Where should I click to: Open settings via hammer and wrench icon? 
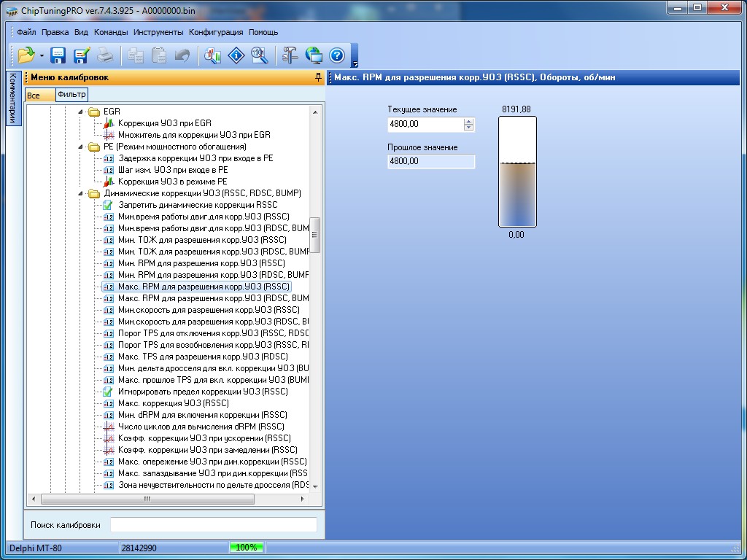coord(290,55)
